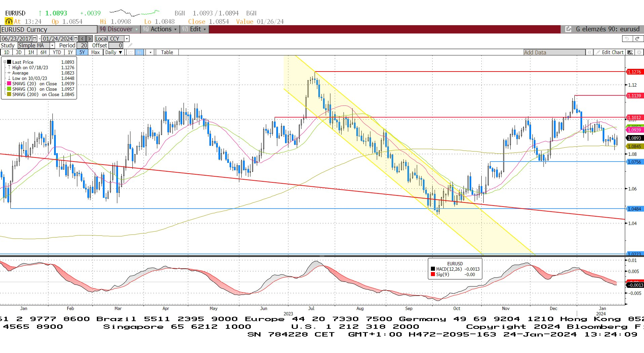Click the pencil icon beside Offset field
Screen dimensions: 644x353
click(130, 45)
